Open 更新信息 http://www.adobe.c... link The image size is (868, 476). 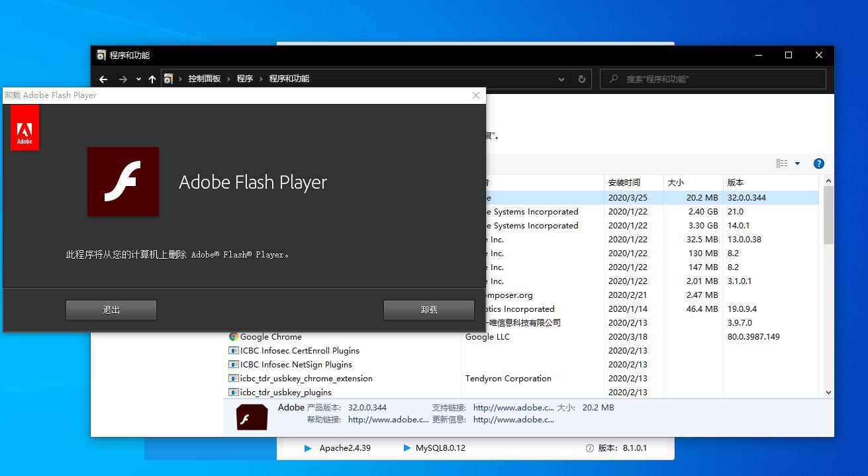tap(513, 420)
